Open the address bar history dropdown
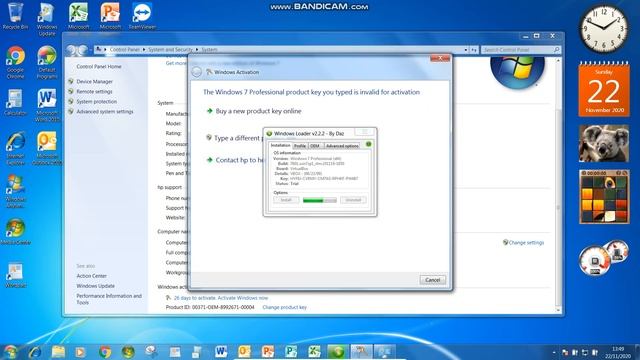Viewport: 640px width, 360px height. point(466,50)
